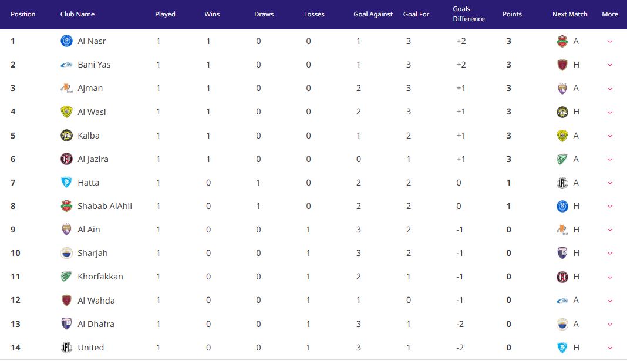The width and height of the screenshot is (627, 364).
Task: Click the Shabab AlAhli club logo
Action: pyautogui.click(x=66, y=206)
